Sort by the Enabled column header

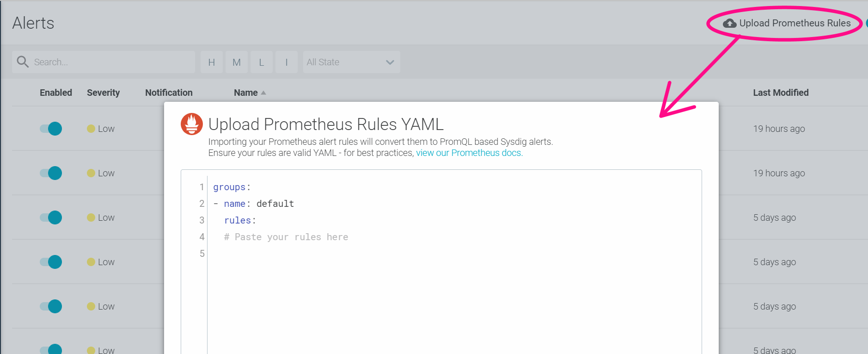[x=56, y=93]
